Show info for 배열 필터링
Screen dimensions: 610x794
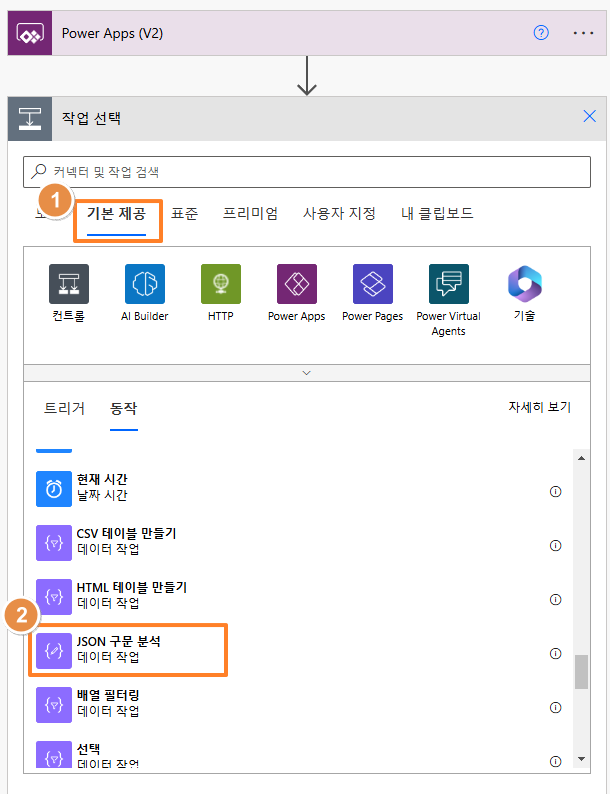tap(555, 707)
